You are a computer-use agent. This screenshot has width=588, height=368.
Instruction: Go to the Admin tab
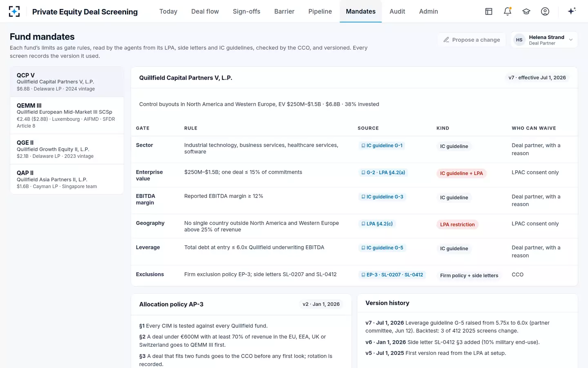[428, 11]
